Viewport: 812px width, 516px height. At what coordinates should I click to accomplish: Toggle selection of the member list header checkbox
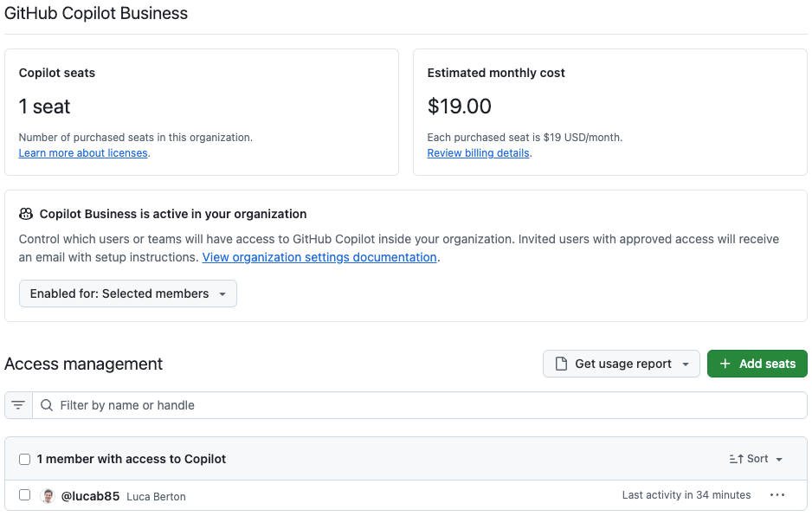[24, 458]
